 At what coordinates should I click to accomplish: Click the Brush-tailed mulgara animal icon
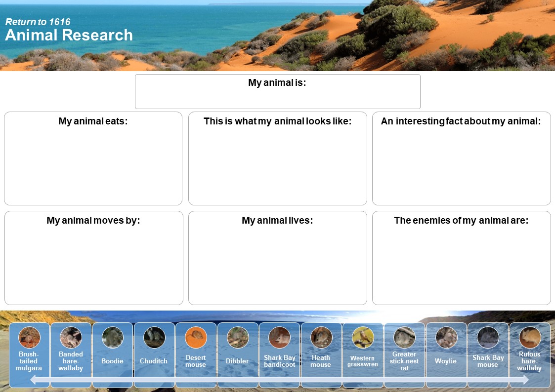29,338
